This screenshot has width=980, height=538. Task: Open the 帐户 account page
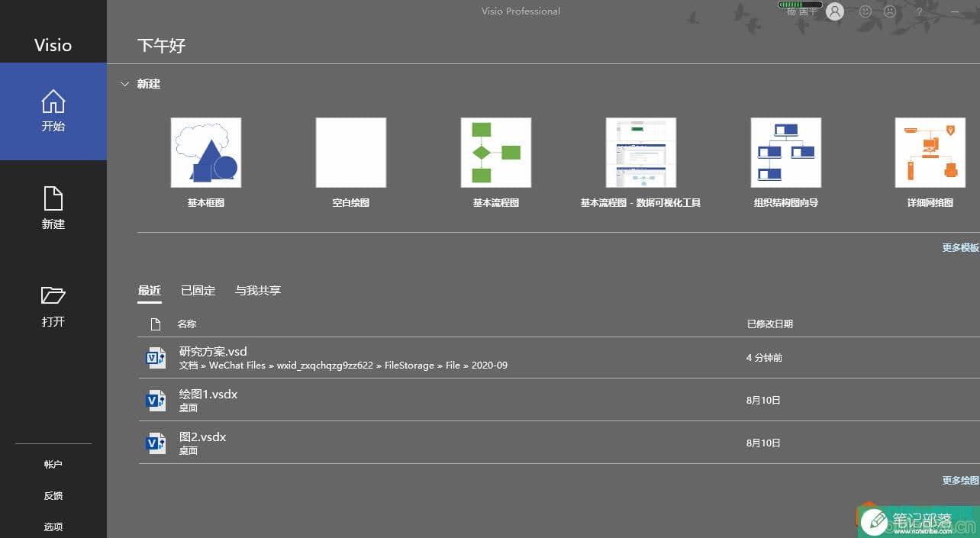pyautogui.click(x=53, y=465)
